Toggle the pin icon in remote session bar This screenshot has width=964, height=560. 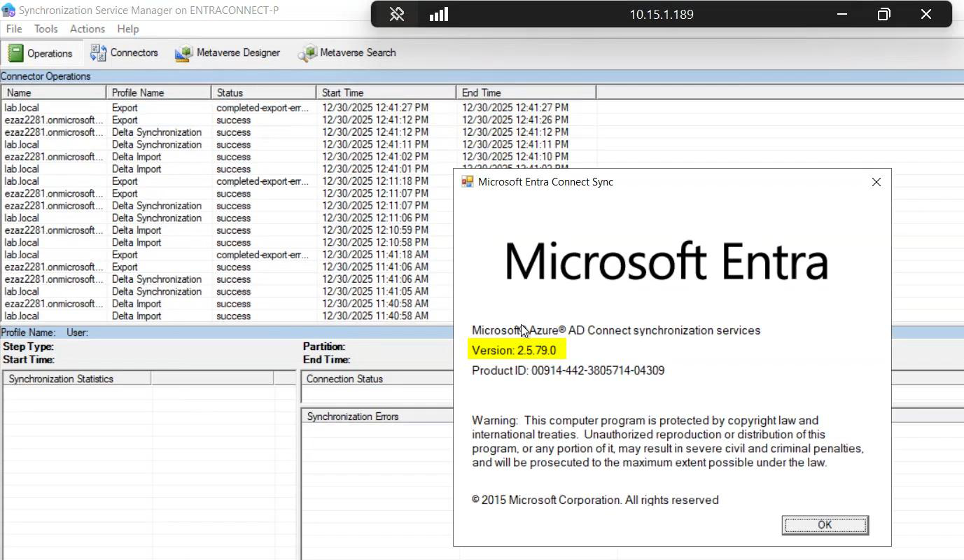pos(397,14)
